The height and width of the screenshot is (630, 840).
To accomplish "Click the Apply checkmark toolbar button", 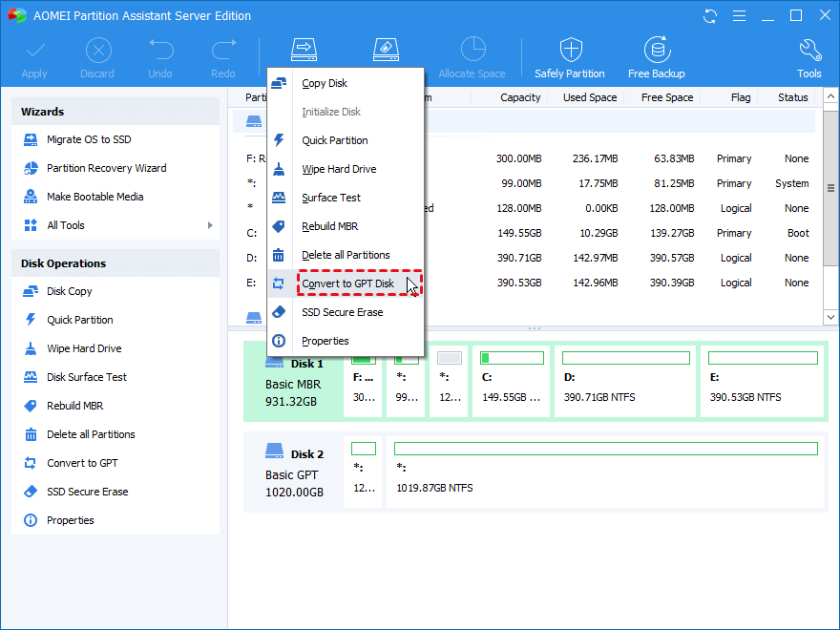I will pos(34,57).
